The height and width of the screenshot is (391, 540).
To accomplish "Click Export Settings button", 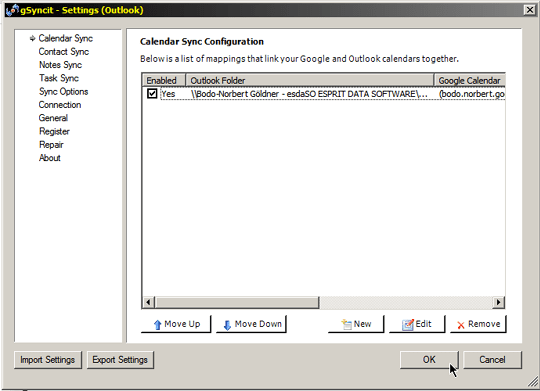I will 120,360.
